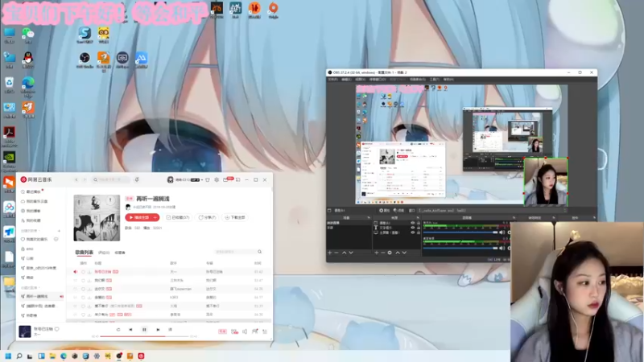644x362 pixels.
Task: Add a new source with the plus icon
Action: tap(377, 253)
